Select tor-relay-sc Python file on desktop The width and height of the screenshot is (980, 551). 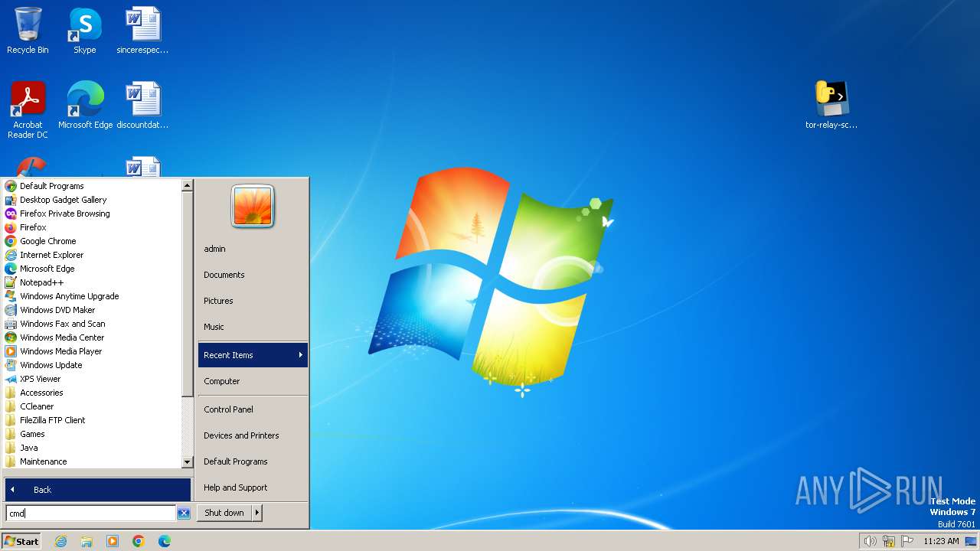pyautogui.click(x=831, y=106)
